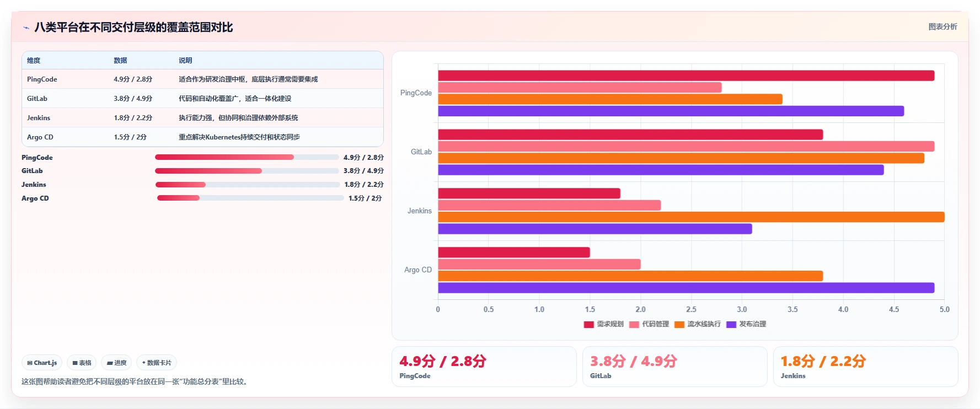Click PingCode's red 需求规划 bar in chart
980x409 pixels.
(686, 76)
